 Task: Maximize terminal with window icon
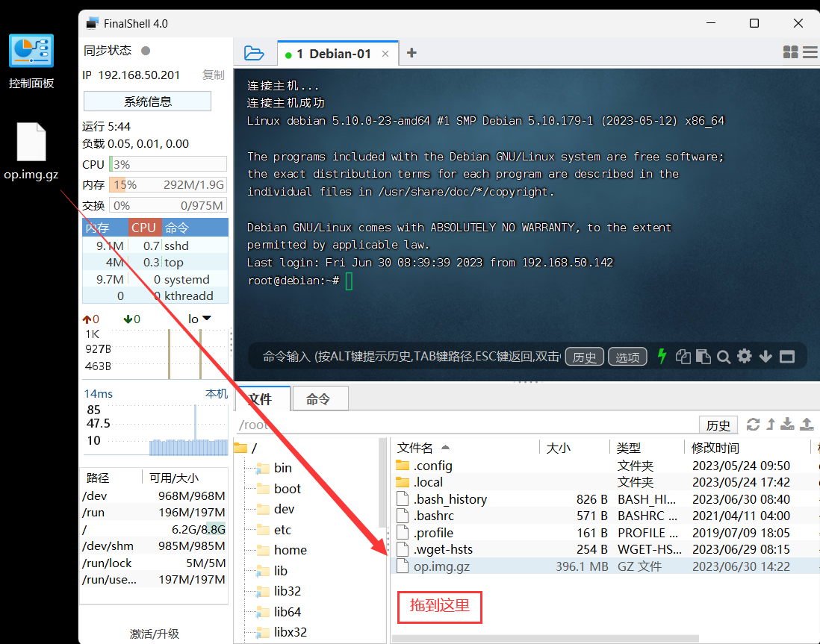[787, 357]
